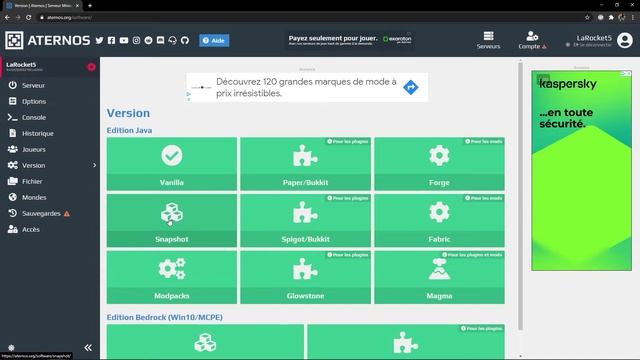Click the LaRocket5 server name in sidebar
This screenshot has height=360, width=640.
(x=21, y=64)
